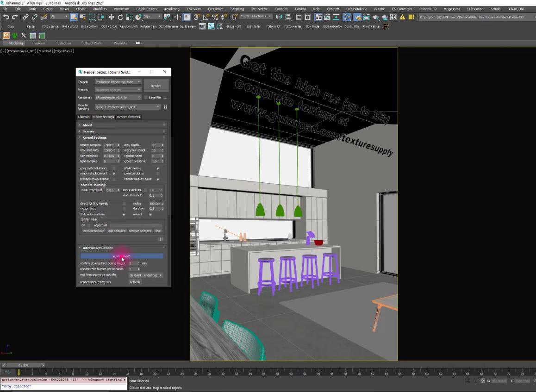Toggle the Angle Snap icon

[206, 17]
